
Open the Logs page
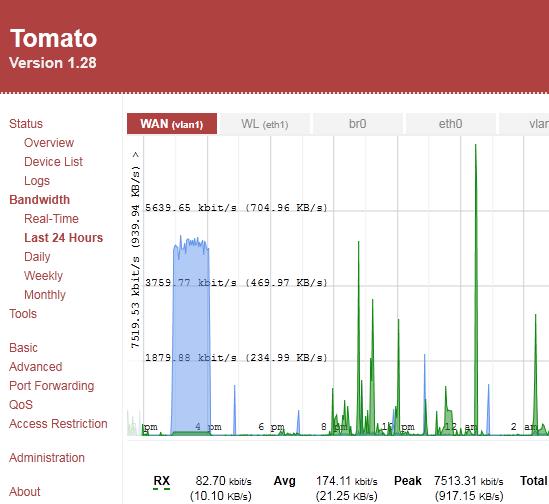(x=37, y=181)
